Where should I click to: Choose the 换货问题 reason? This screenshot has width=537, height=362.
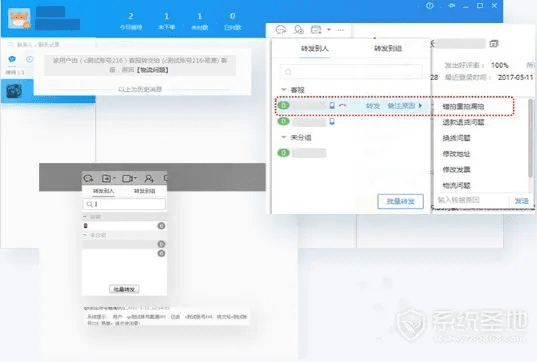[x=456, y=138]
